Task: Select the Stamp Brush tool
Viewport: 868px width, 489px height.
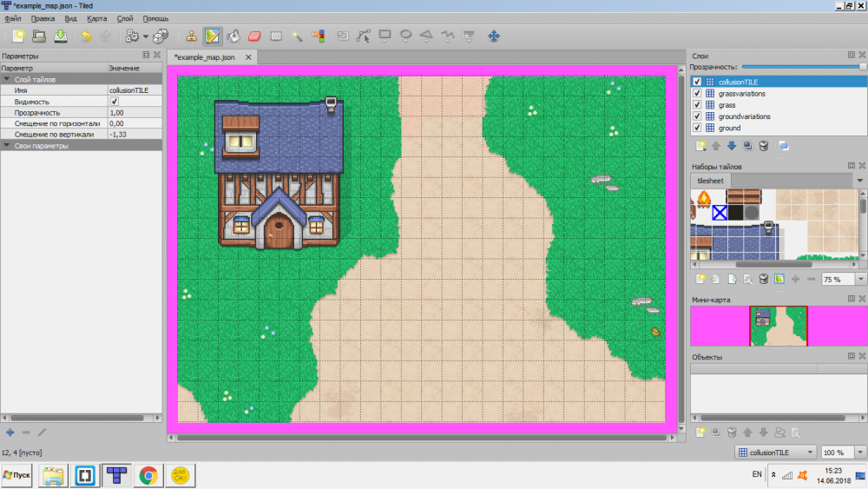Action: click(x=191, y=36)
